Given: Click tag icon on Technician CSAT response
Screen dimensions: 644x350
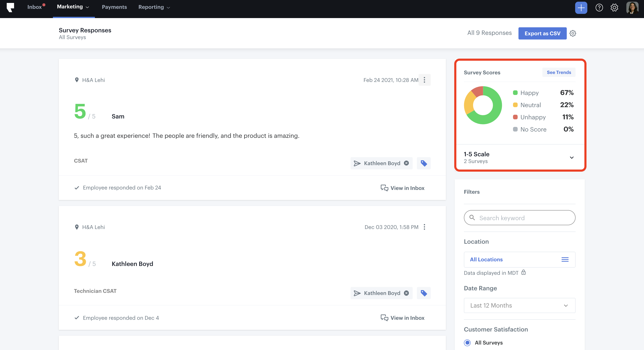Looking at the screenshot, I should point(424,293).
